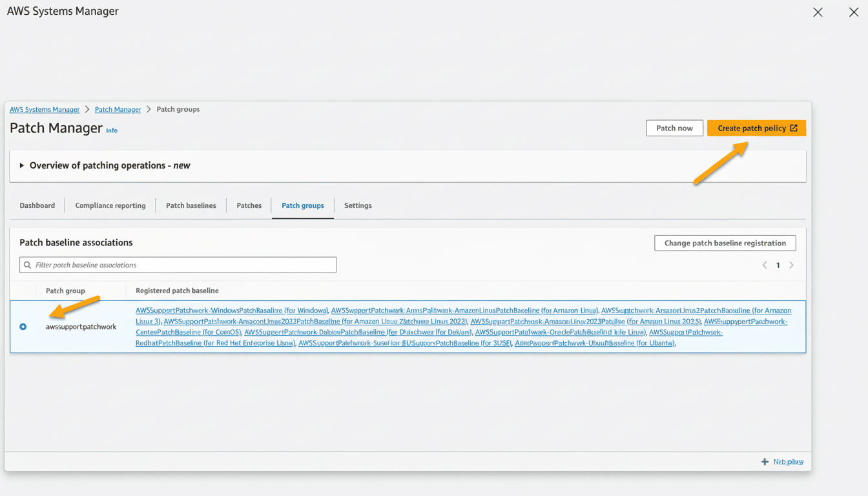Click Change patch baseline registration

[725, 243]
